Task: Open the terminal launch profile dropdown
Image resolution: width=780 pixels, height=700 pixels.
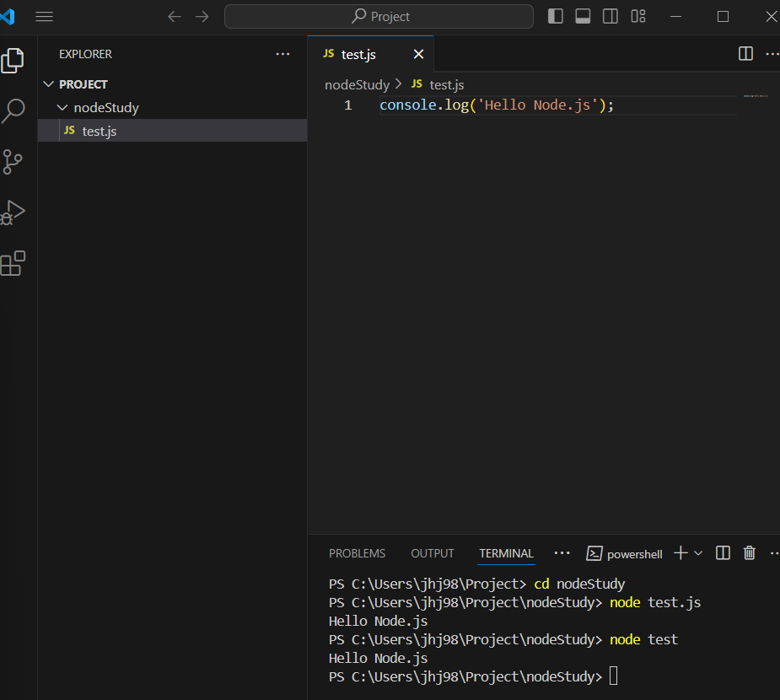Action: tap(697, 552)
